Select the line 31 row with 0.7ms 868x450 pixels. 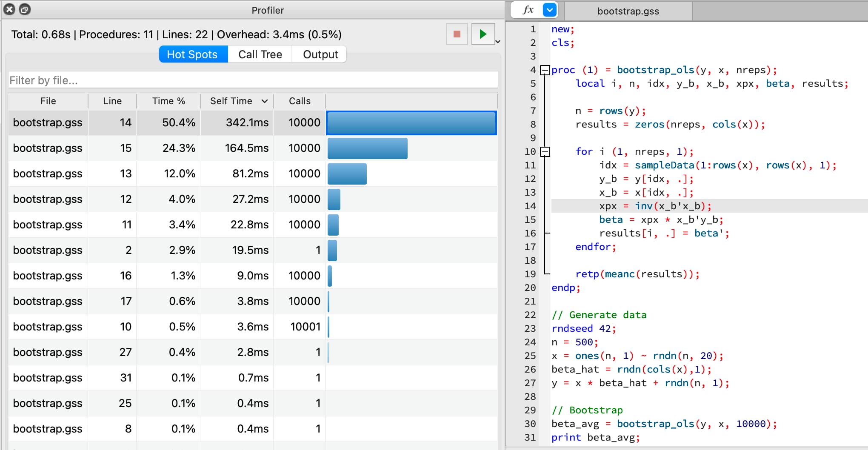[x=253, y=378]
